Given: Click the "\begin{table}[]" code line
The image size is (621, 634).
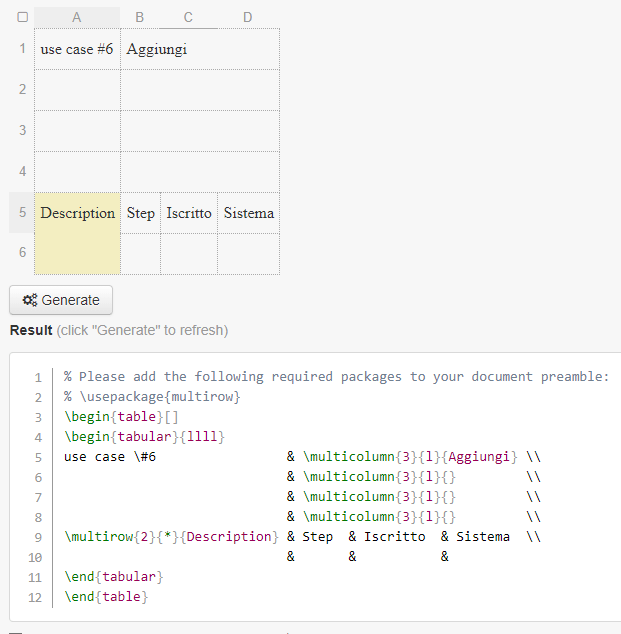Looking at the screenshot, I should pos(121,416).
